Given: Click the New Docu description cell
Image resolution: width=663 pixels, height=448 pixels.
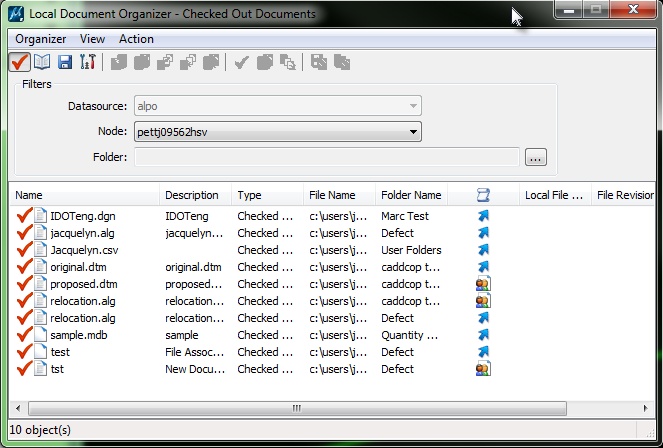Looking at the screenshot, I should pos(195,369).
